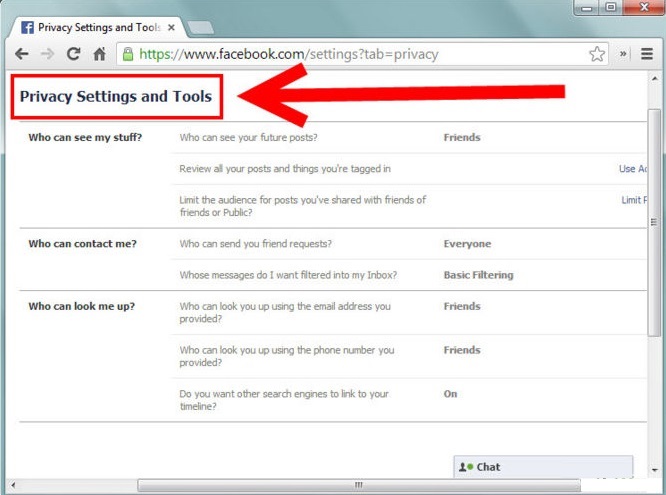Open the Chat bar
Screen dimensions: 666x495
543,467
